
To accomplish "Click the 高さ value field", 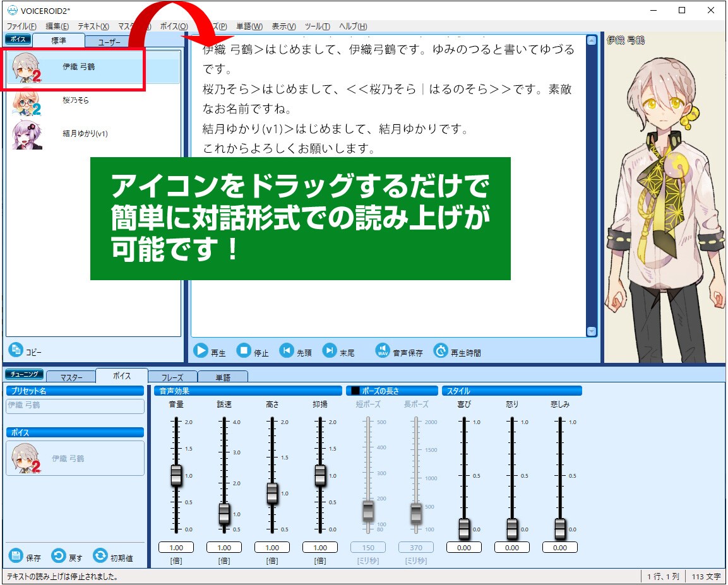I will (272, 547).
